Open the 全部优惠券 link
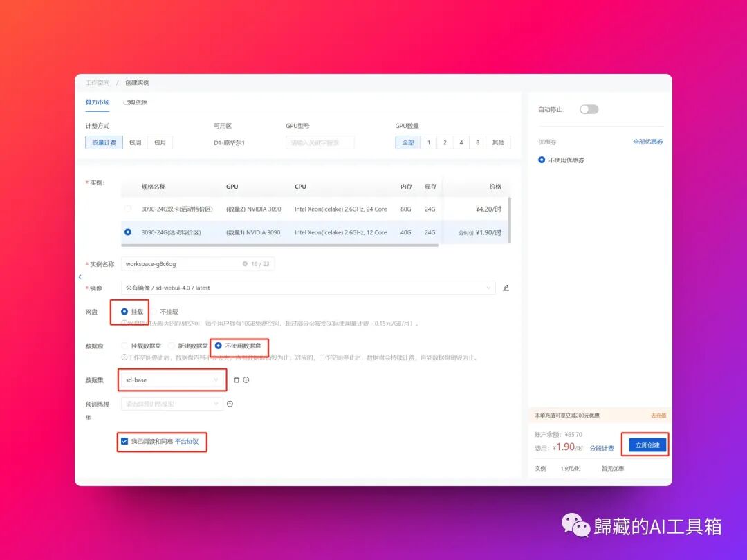The width and height of the screenshot is (747, 560). click(648, 142)
